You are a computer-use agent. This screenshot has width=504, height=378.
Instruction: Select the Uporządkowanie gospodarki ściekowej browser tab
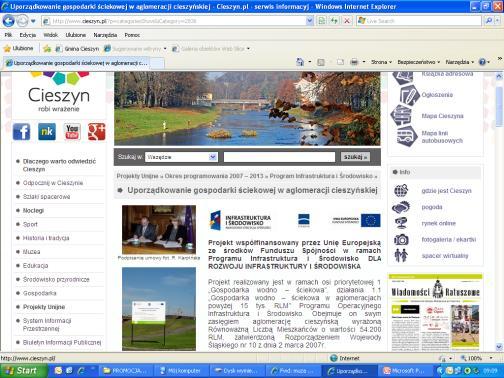(77, 63)
